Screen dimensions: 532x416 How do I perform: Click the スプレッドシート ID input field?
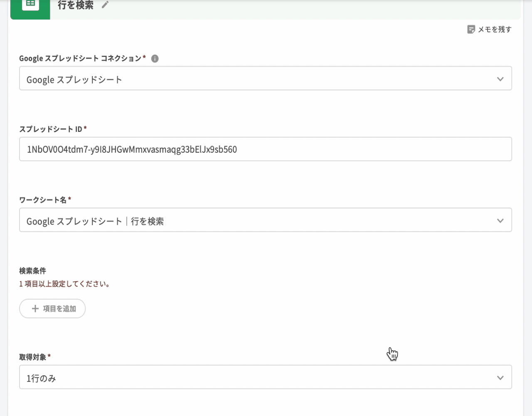tap(265, 149)
